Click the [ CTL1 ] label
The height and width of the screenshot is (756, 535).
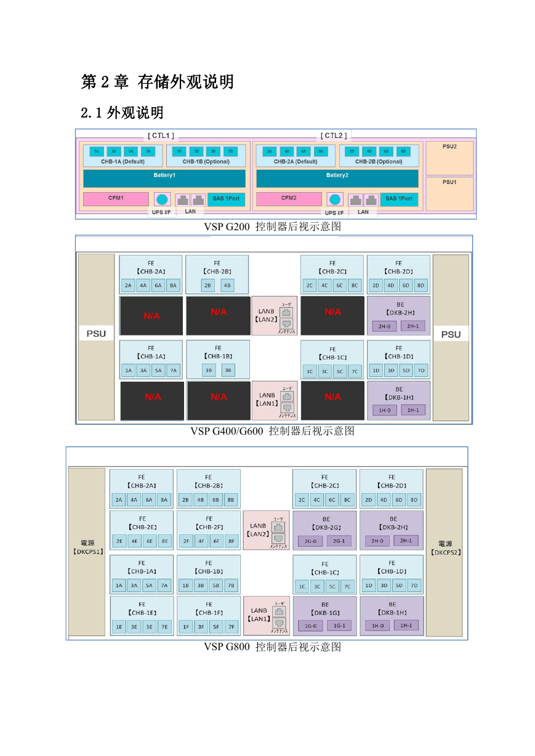[x=161, y=135]
